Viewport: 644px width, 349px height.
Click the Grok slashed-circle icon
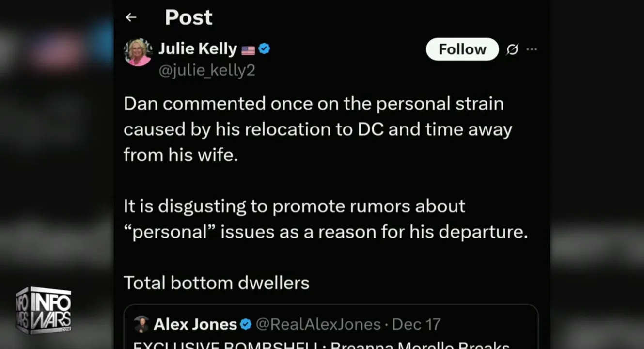[512, 49]
